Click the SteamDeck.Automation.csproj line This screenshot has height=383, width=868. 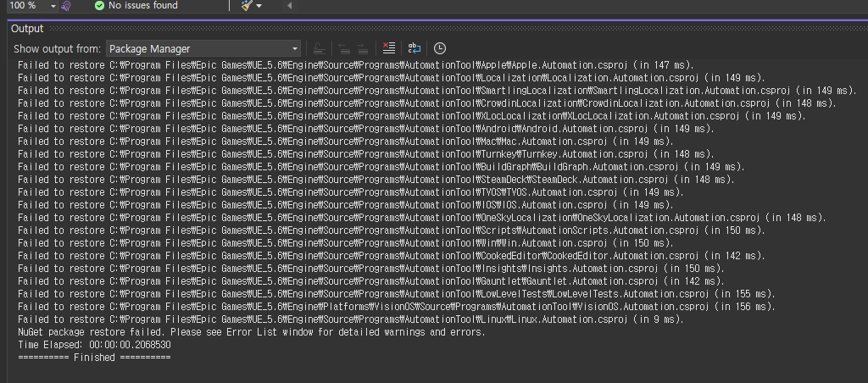pos(376,180)
